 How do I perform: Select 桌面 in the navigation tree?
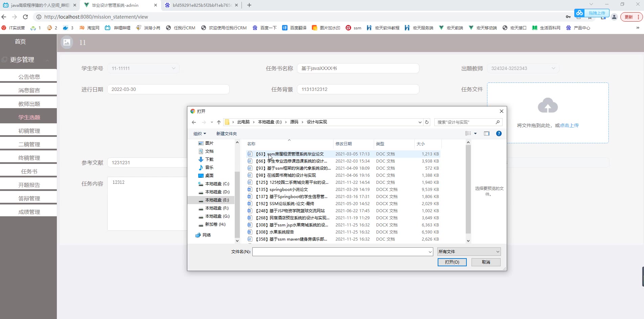pyautogui.click(x=206, y=176)
